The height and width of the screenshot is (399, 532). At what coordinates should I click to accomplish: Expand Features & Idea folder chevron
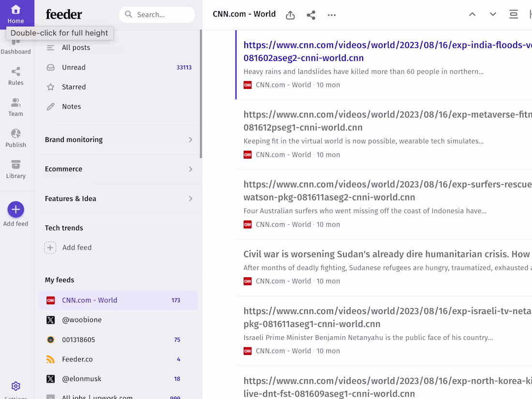pyautogui.click(x=191, y=199)
